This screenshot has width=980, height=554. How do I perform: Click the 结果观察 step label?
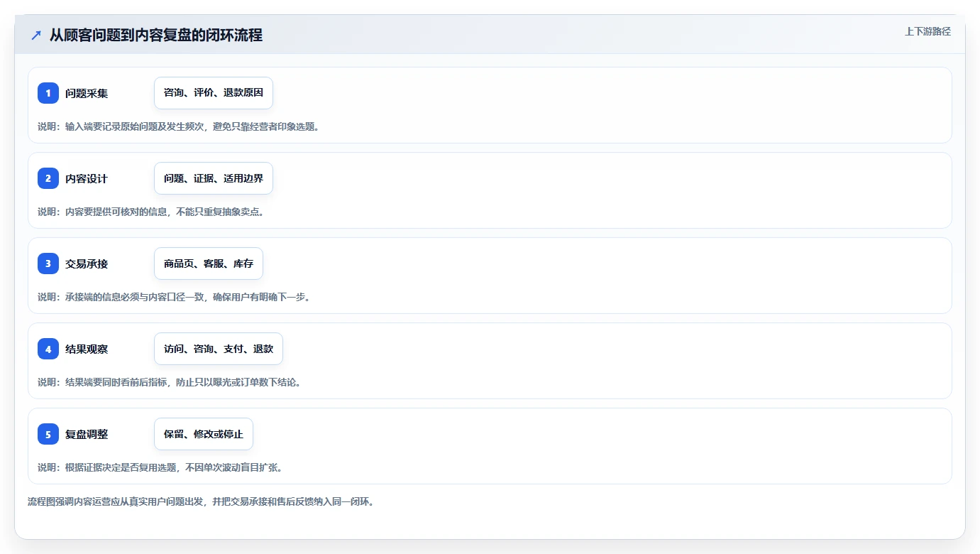tap(87, 349)
